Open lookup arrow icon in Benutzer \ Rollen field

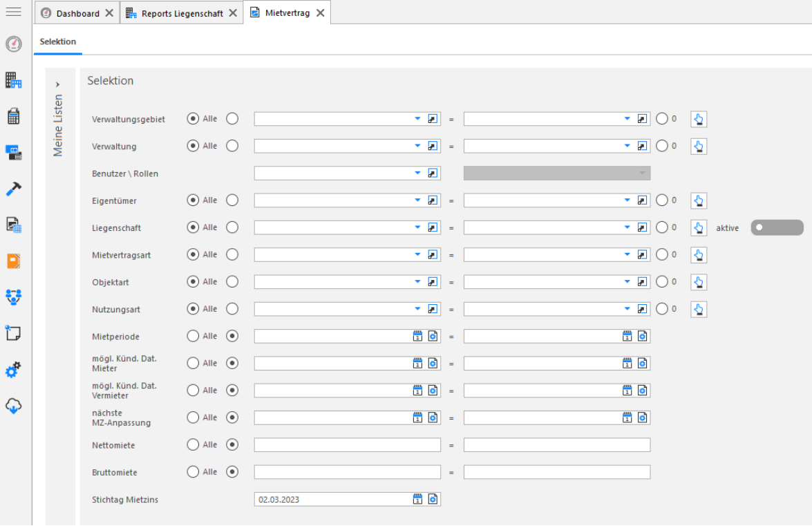pos(433,173)
